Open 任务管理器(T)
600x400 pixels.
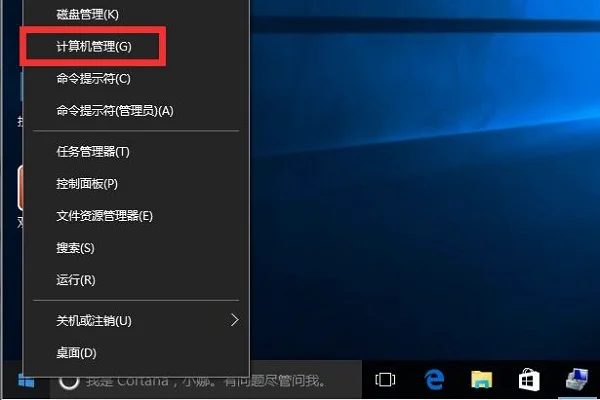(136, 152)
